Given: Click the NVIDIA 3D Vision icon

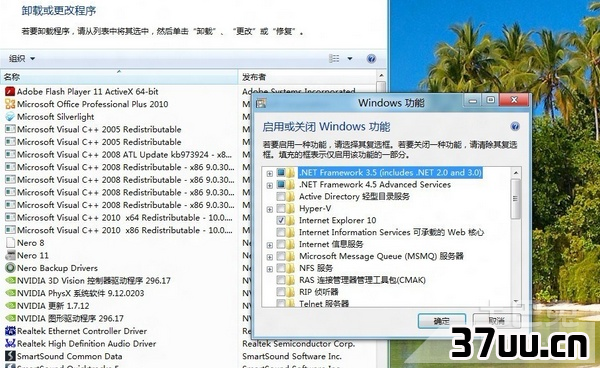Looking at the screenshot, I should [10, 281].
